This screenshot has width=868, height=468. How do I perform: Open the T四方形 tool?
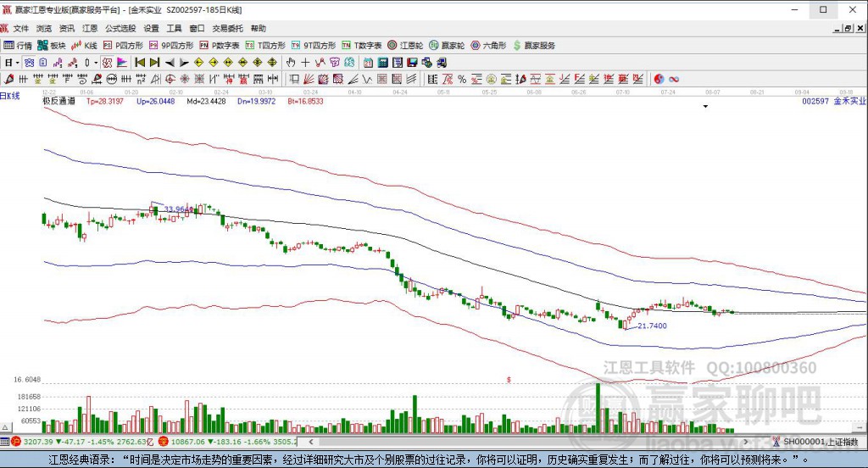(x=265, y=46)
